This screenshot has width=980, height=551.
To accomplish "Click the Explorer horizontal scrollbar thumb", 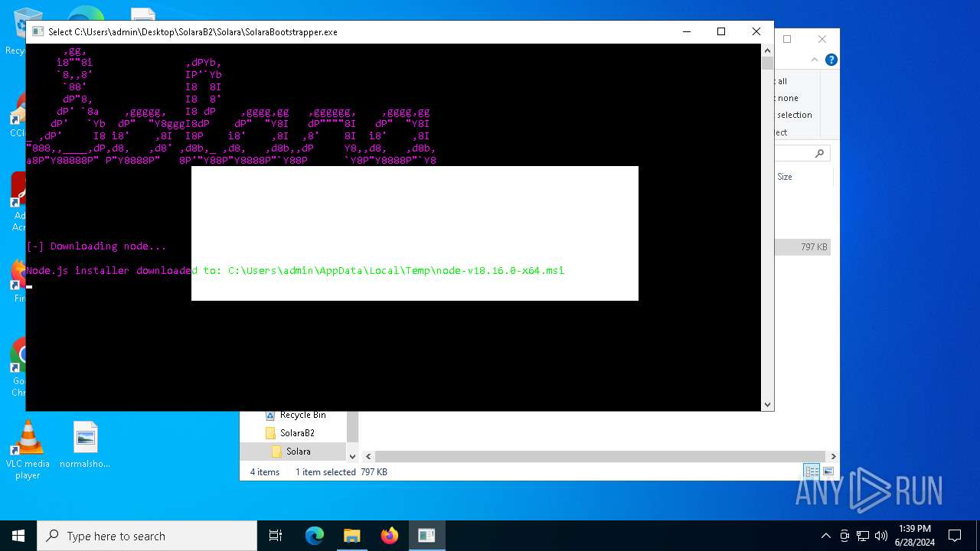I will coord(599,456).
